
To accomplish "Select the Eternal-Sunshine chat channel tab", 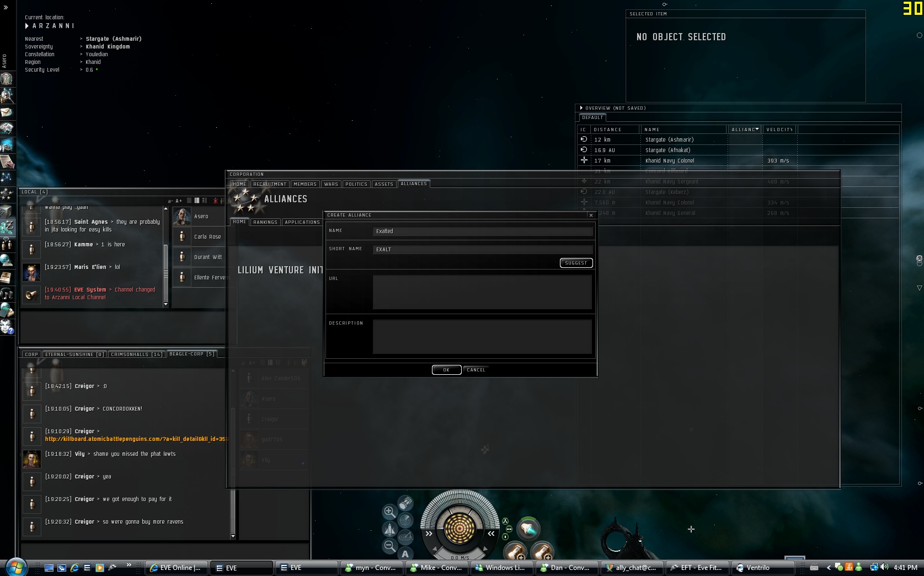I will [74, 354].
